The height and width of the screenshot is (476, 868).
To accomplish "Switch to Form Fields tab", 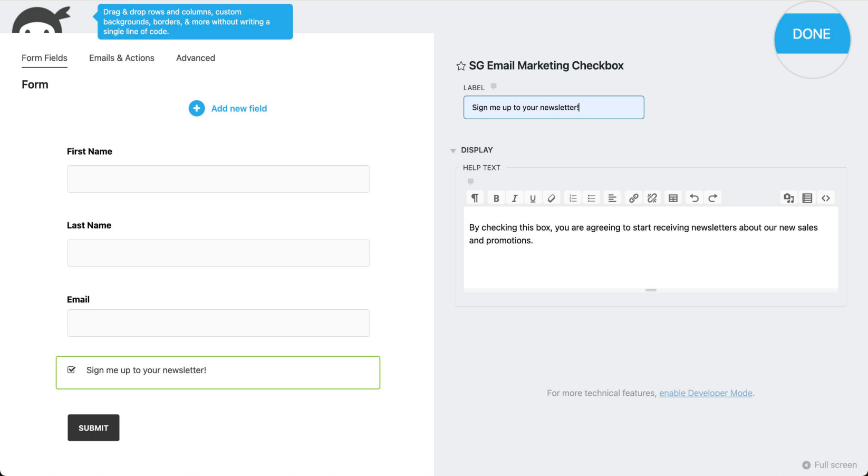I will point(44,58).
